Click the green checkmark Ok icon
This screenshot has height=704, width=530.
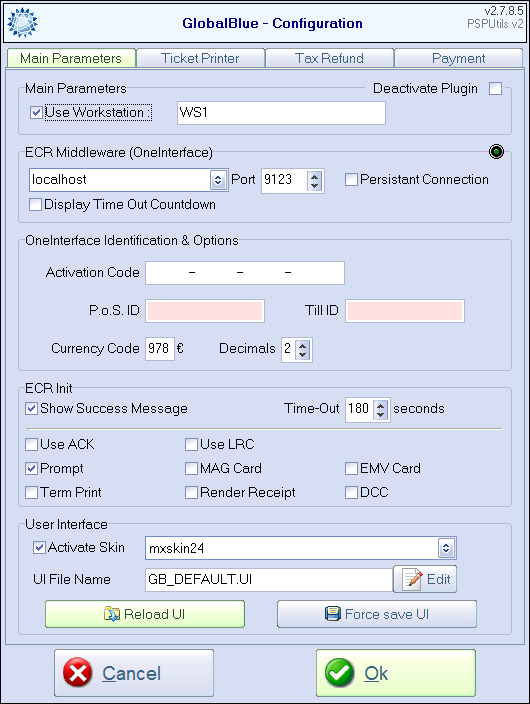[x=340, y=673]
